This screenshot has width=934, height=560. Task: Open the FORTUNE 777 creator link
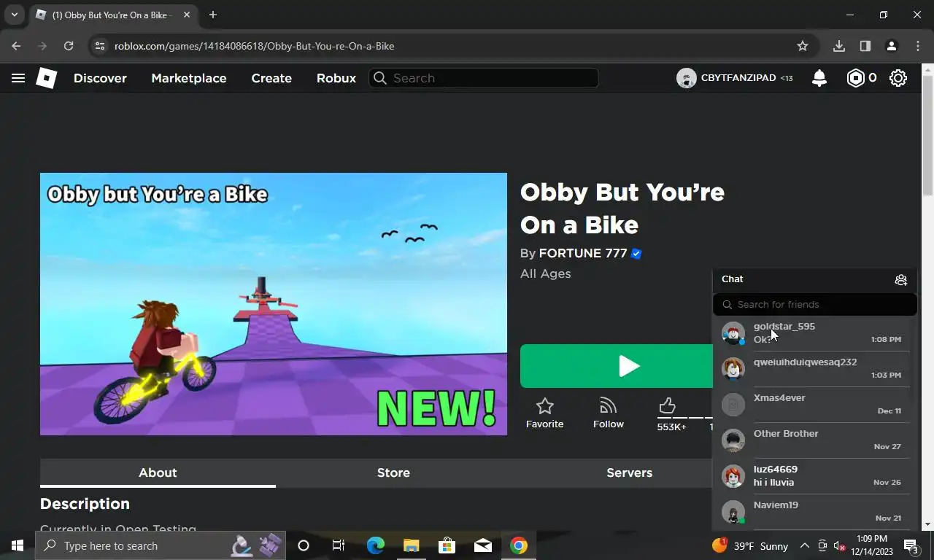[583, 254]
